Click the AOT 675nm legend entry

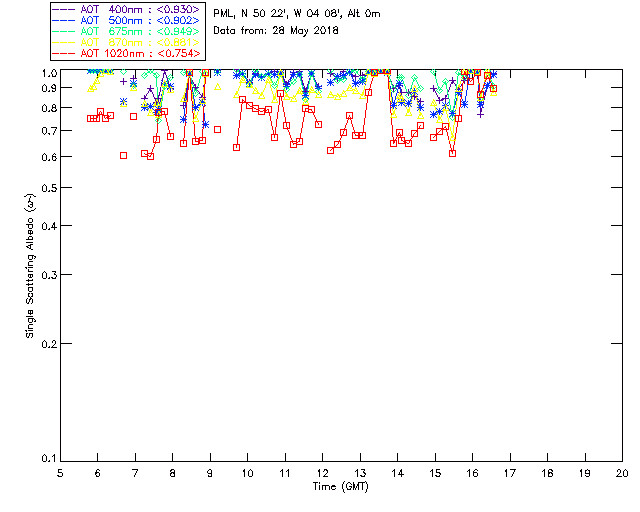[138, 31]
